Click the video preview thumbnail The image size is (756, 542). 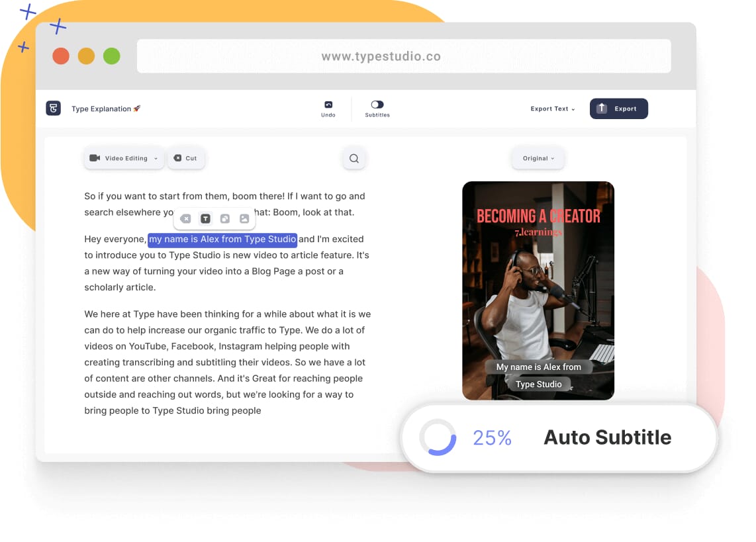[x=538, y=290]
